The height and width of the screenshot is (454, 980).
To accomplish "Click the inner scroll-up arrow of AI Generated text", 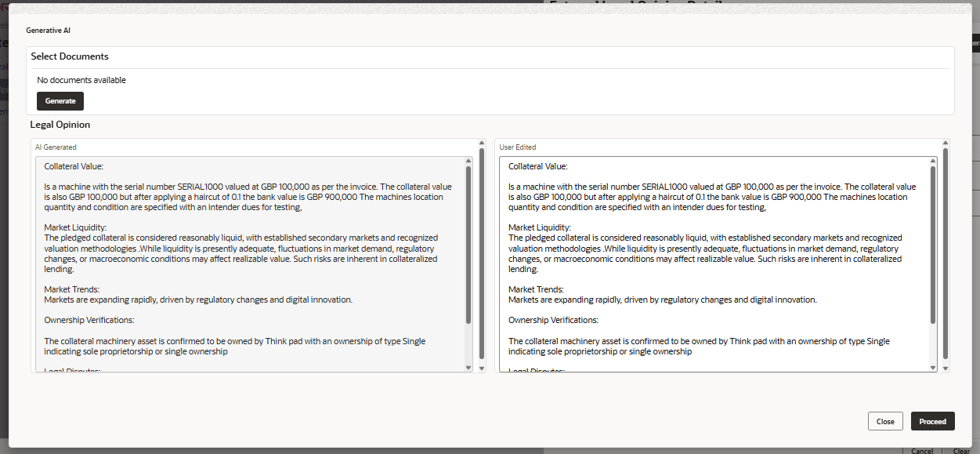I will [468, 161].
